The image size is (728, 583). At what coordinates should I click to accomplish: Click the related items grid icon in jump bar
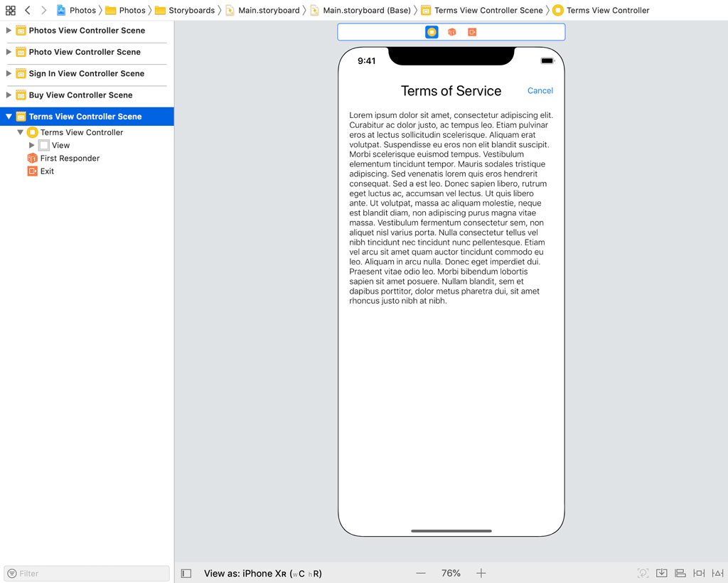coord(10,10)
